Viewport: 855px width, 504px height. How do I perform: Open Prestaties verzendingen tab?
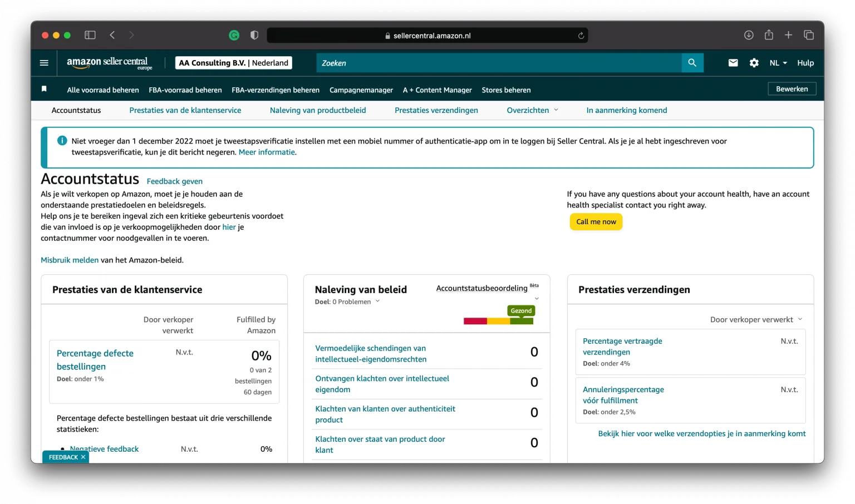click(x=436, y=110)
